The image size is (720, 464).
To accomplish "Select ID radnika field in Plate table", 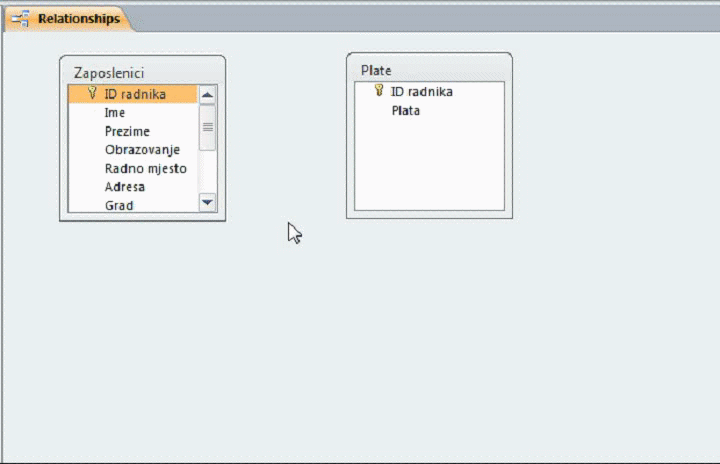I will (421, 92).
